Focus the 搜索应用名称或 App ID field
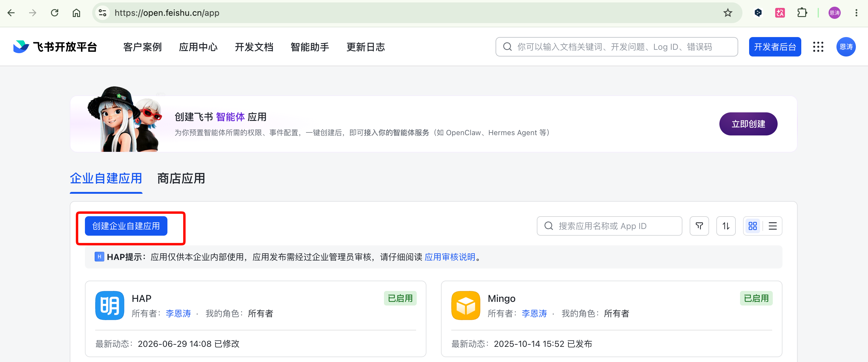868x362 pixels. (609, 226)
